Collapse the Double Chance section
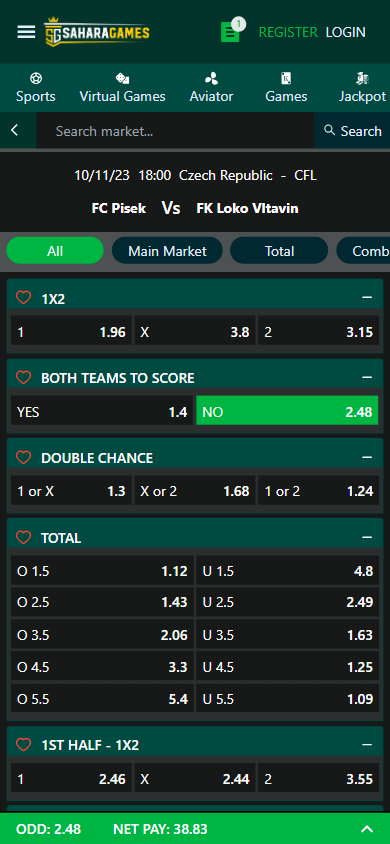This screenshot has width=390, height=844. pyautogui.click(x=367, y=457)
